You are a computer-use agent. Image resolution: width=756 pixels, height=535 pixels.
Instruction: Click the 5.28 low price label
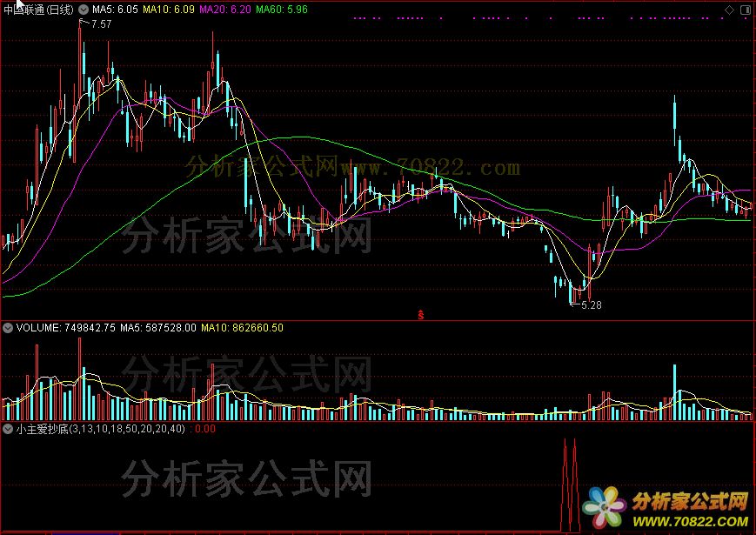coord(592,305)
